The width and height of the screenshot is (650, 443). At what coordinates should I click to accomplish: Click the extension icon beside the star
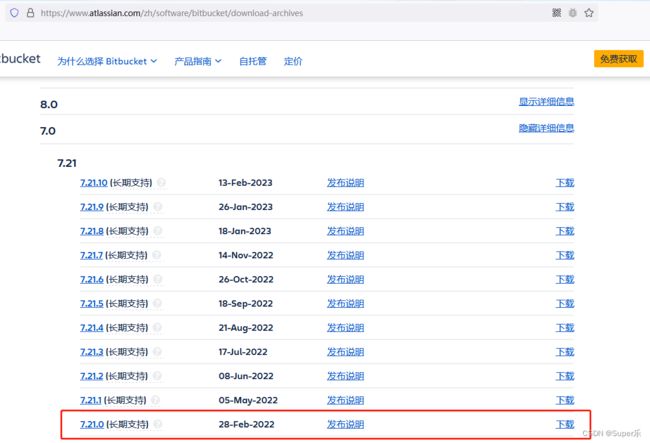[x=572, y=13]
